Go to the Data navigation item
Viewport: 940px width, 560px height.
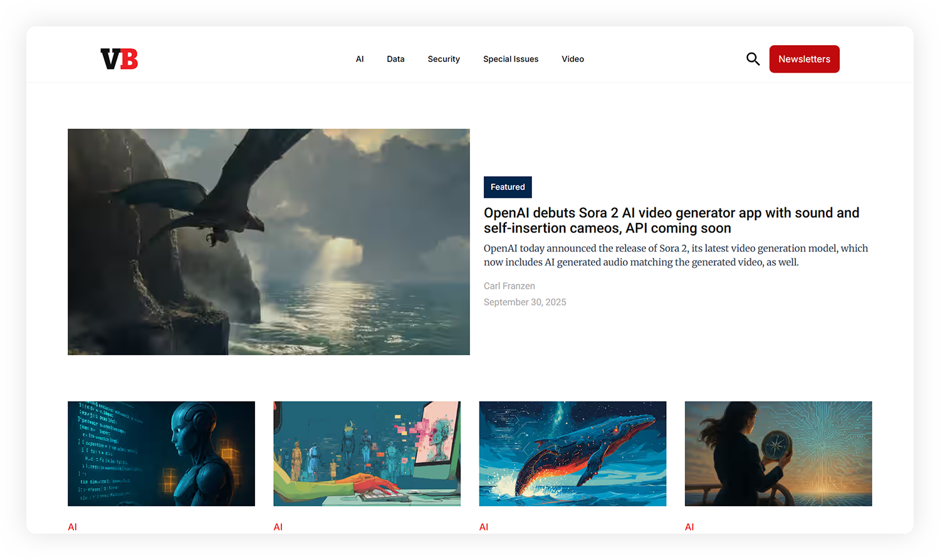pos(395,59)
